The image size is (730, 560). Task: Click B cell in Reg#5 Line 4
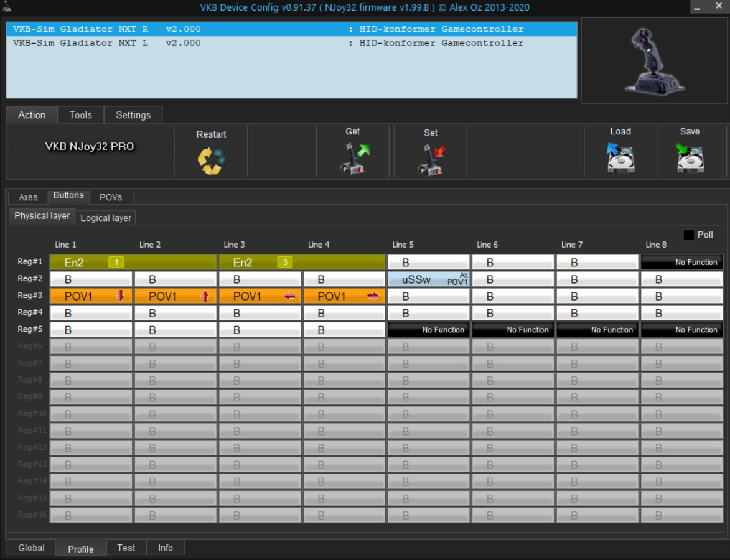[x=344, y=330]
